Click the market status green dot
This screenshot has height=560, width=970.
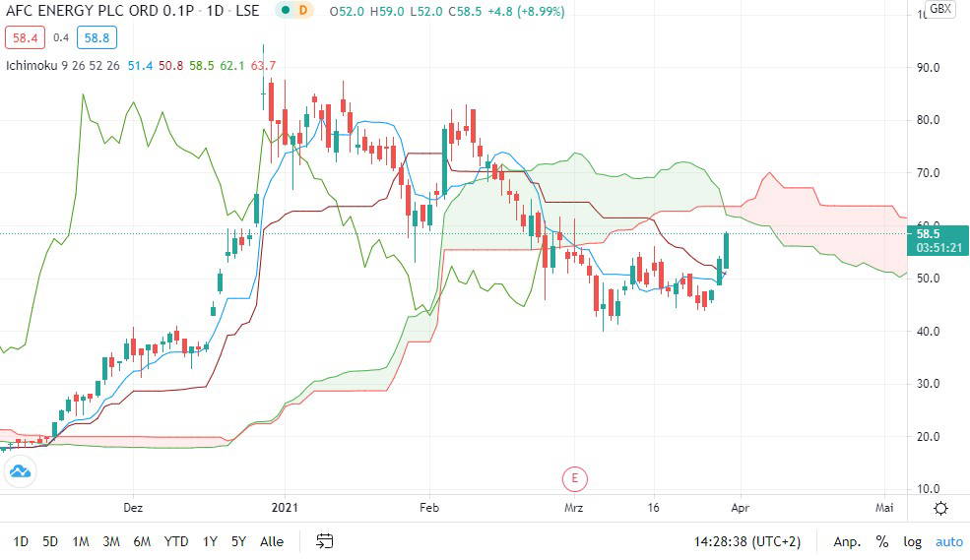coord(286,11)
